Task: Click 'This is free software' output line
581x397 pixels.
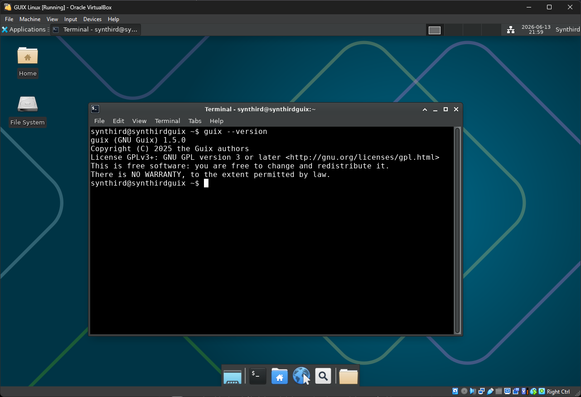Action: coord(240,166)
